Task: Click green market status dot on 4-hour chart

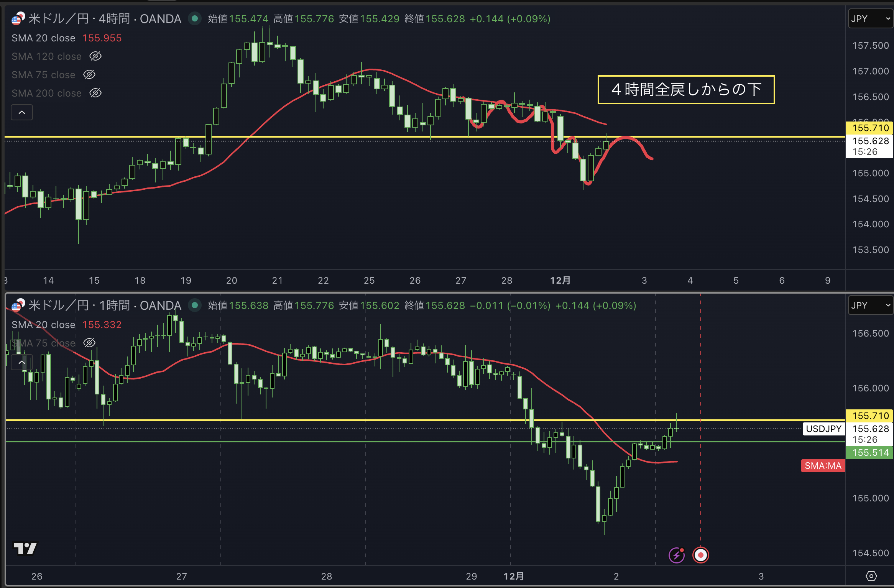Action: 195,18
